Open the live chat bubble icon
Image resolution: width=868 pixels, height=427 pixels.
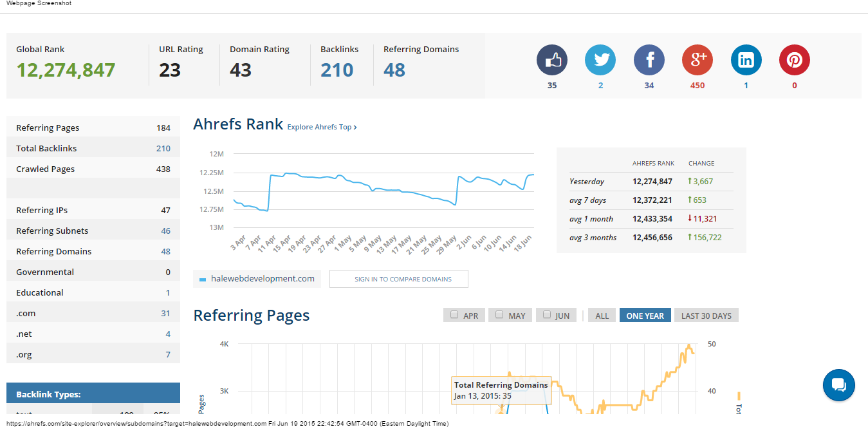point(838,385)
